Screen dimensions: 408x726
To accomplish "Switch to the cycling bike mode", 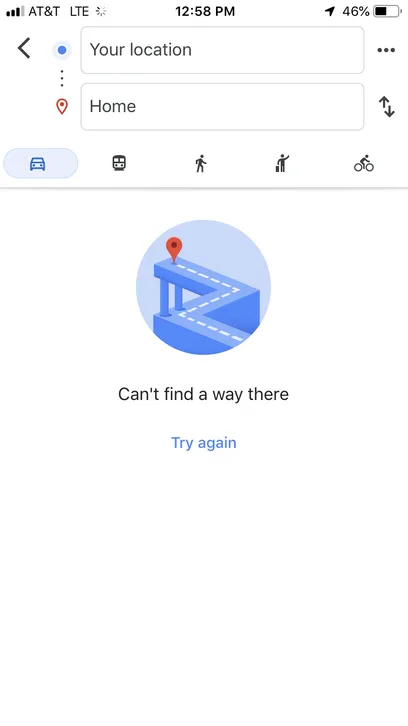I will tap(364, 163).
